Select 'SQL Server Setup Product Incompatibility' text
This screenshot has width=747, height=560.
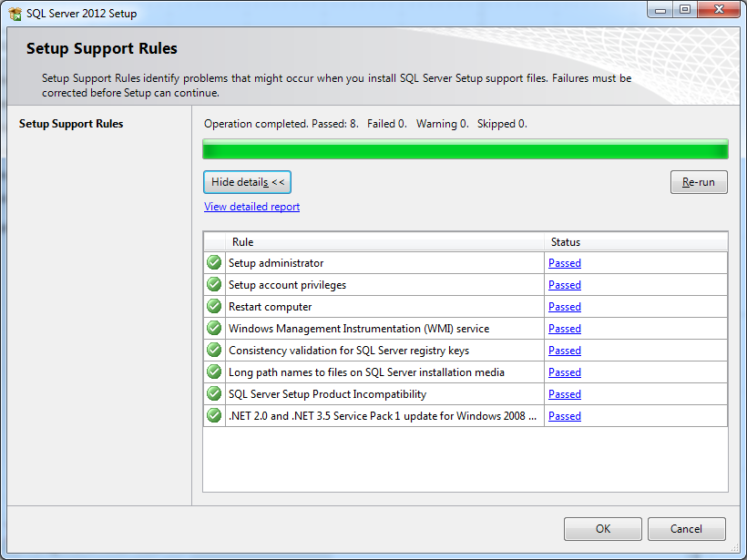click(327, 394)
